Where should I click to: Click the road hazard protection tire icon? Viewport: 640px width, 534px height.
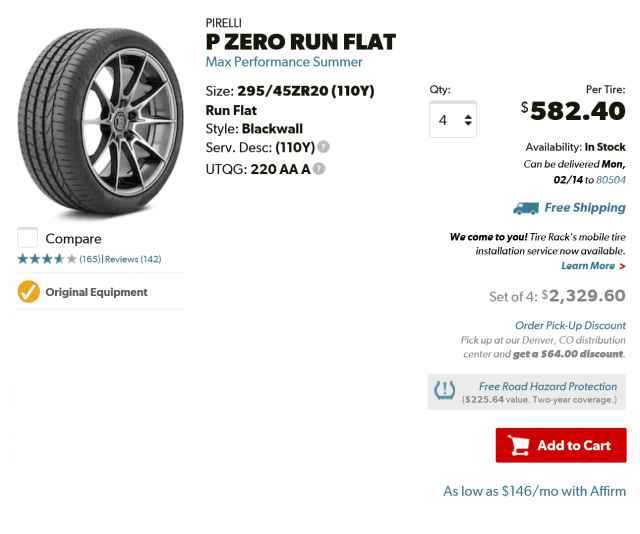coord(445,391)
